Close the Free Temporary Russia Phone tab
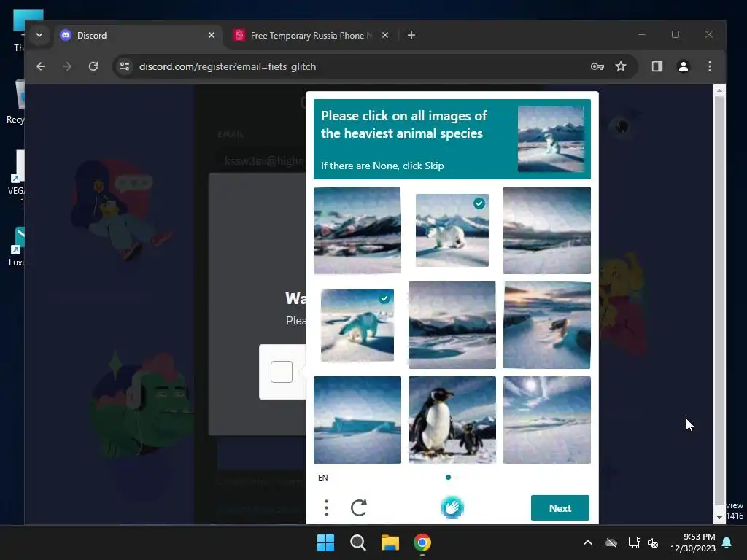The height and width of the screenshot is (560, 747). click(385, 35)
